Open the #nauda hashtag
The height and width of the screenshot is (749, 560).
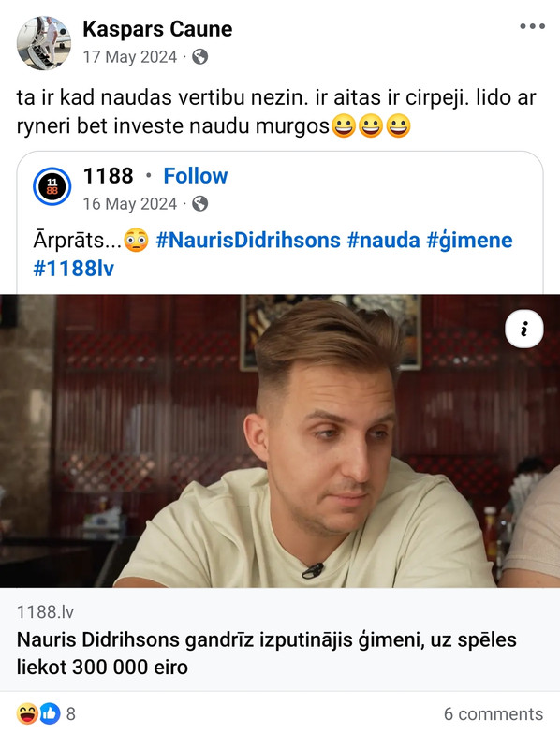(383, 241)
